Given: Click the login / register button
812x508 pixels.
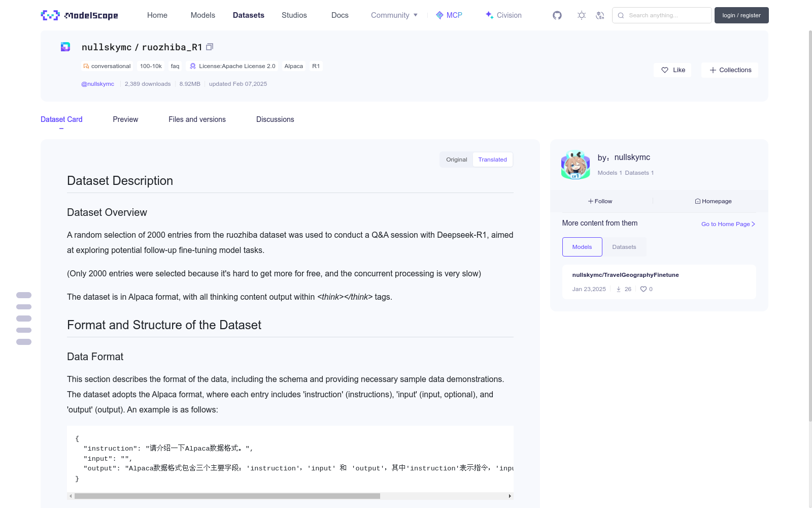Looking at the screenshot, I should (x=741, y=15).
